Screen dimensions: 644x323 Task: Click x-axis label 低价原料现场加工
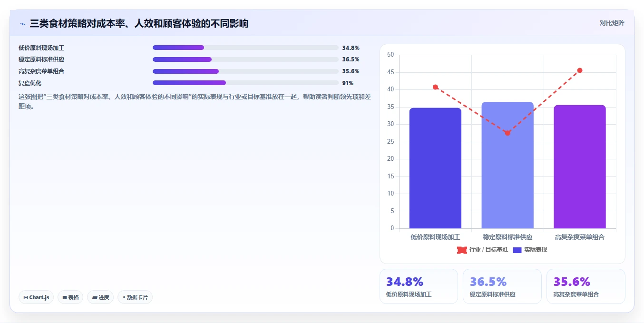435,237
